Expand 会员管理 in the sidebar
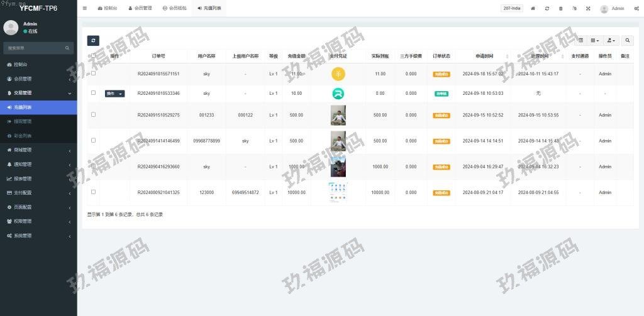This screenshot has height=316, width=644. pos(38,79)
